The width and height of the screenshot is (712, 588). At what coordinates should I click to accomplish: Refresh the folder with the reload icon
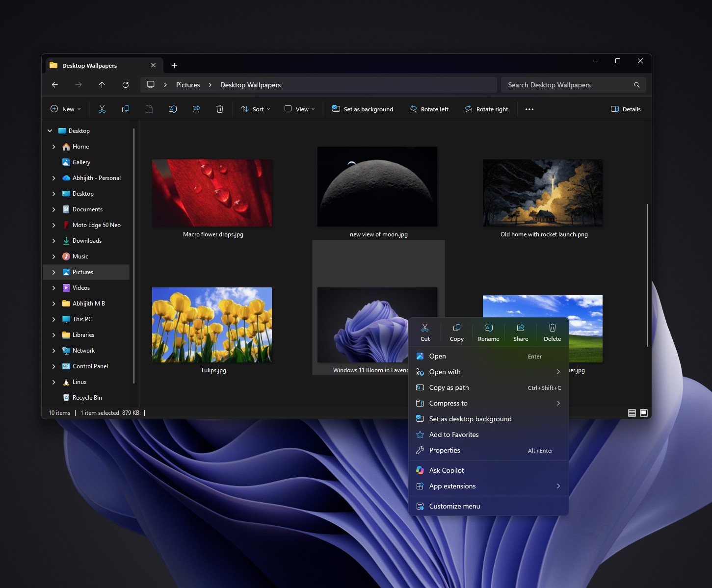[126, 85]
